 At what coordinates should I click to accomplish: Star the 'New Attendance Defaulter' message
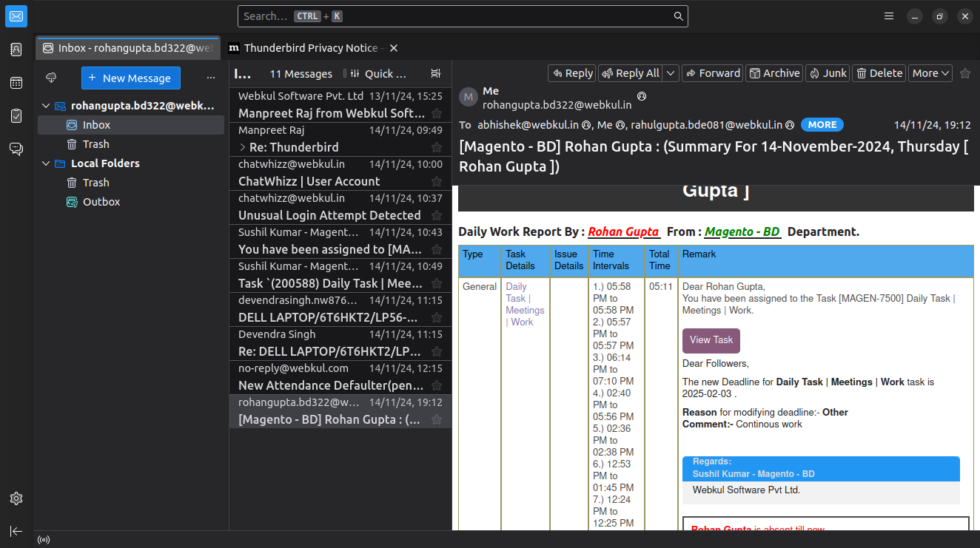pyautogui.click(x=437, y=385)
